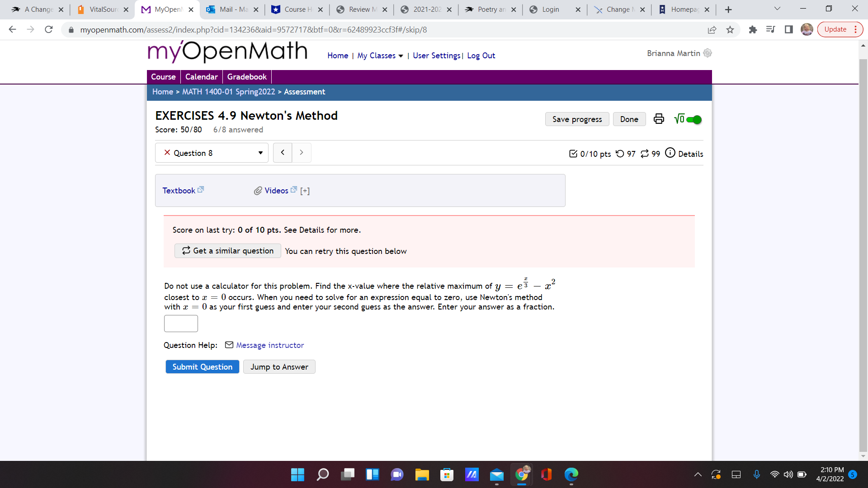Open the Calendar tab

coord(201,77)
